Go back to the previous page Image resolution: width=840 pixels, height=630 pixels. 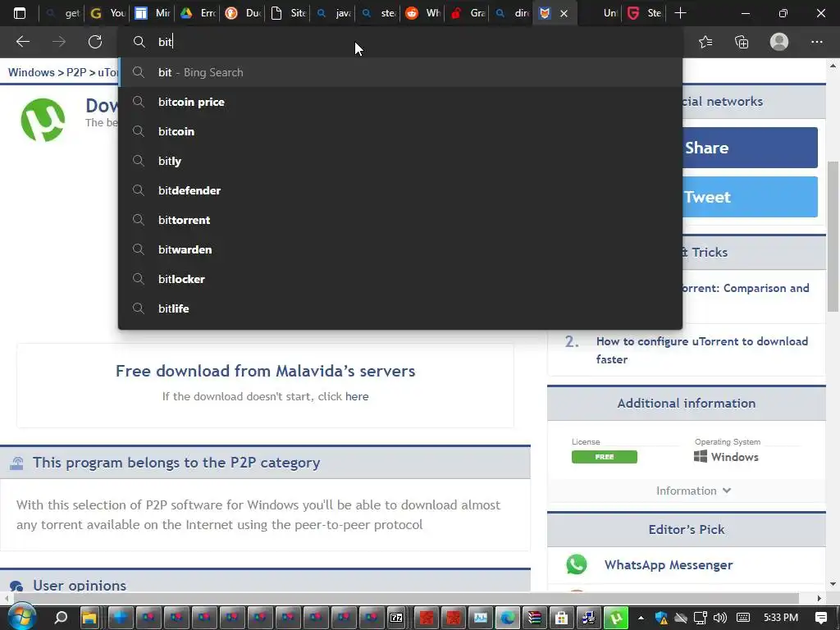tap(22, 42)
